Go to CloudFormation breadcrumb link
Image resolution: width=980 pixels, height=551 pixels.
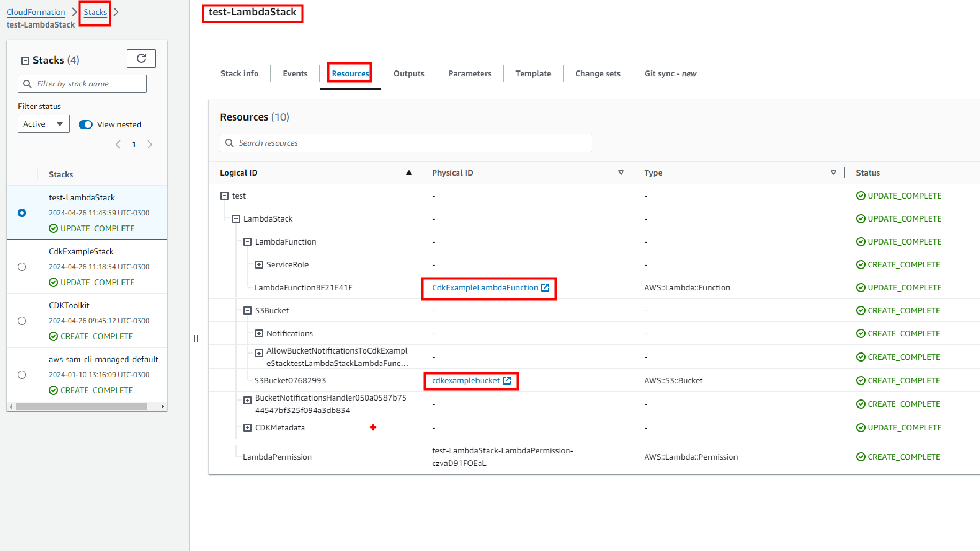(36, 12)
